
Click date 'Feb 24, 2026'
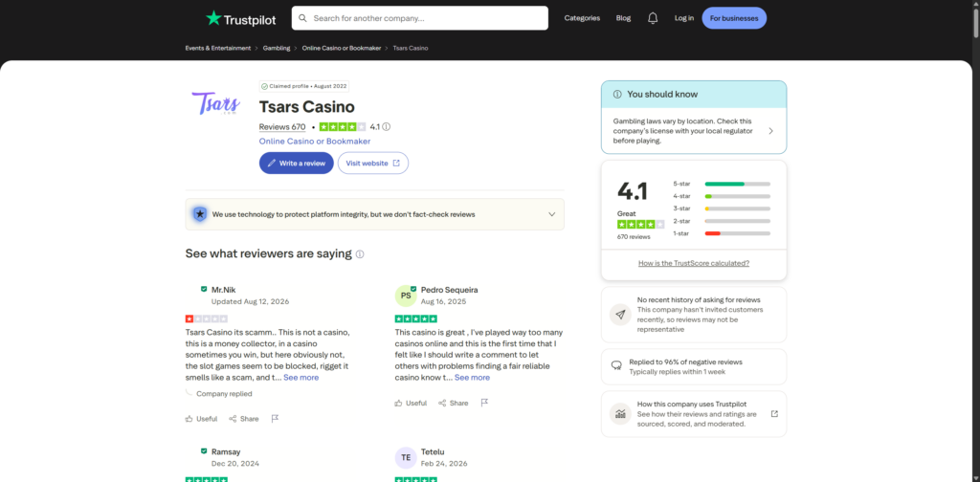[444, 463]
